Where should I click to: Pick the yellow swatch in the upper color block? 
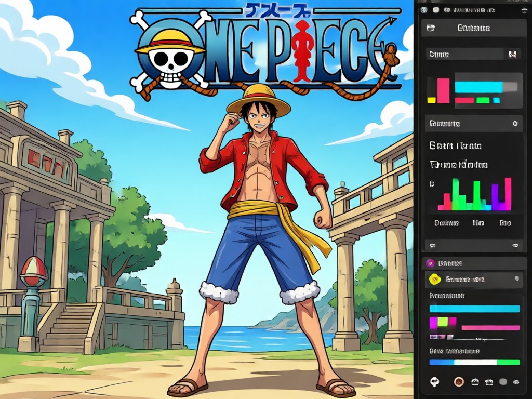(x=431, y=100)
